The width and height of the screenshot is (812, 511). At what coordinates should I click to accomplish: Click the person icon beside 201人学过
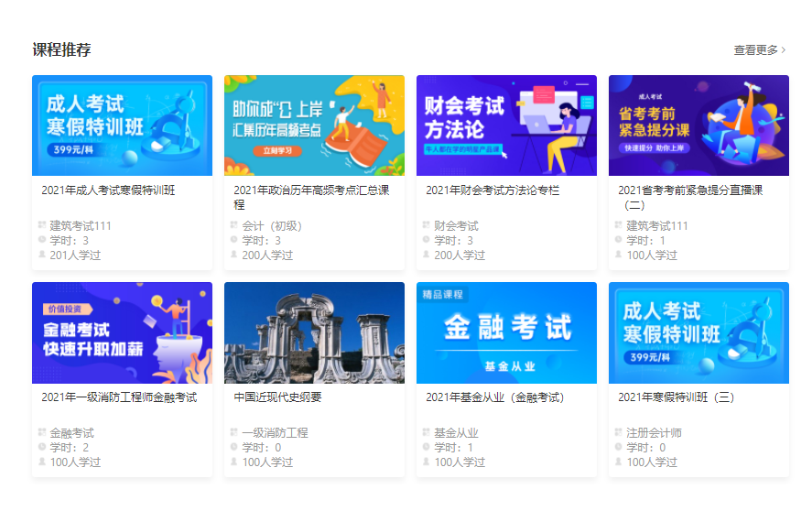(x=42, y=255)
